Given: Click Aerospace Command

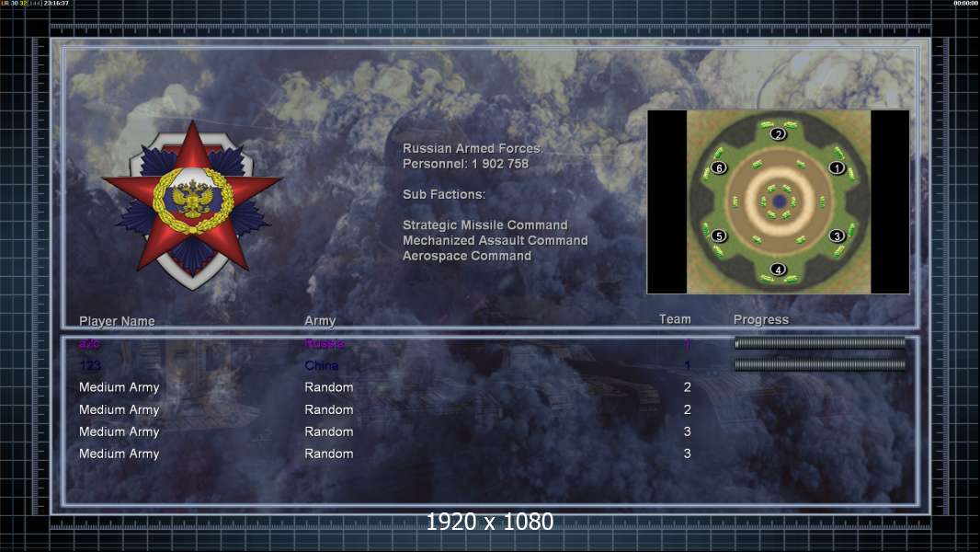Looking at the screenshot, I should pos(467,256).
